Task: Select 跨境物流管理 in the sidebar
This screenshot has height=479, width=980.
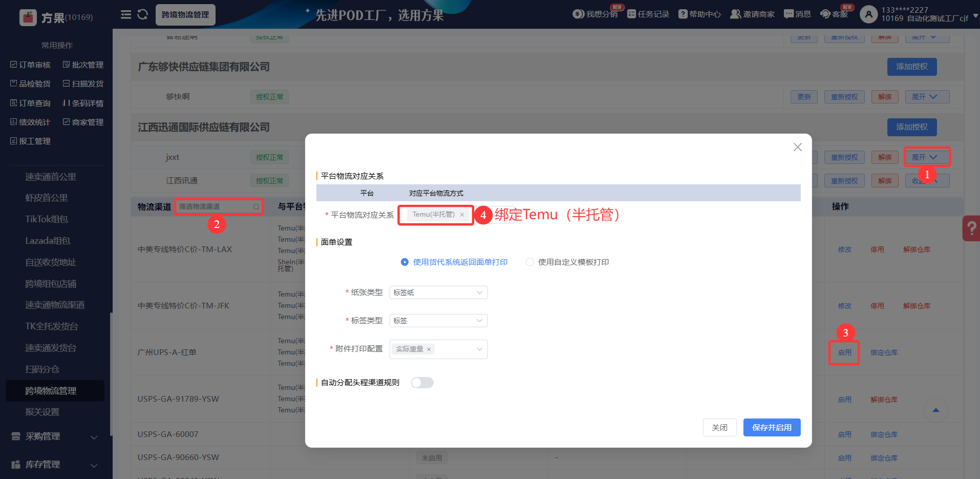Action: (55, 391)
